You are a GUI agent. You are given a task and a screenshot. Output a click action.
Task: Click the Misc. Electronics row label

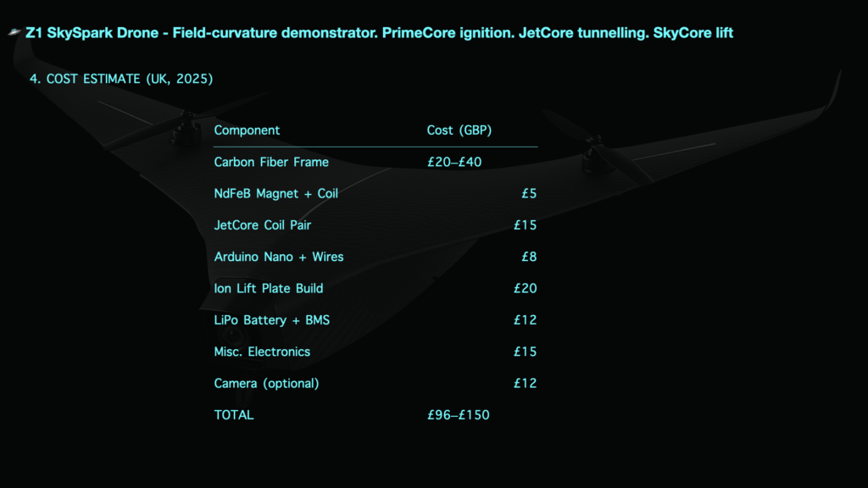[x=263, y=352]
